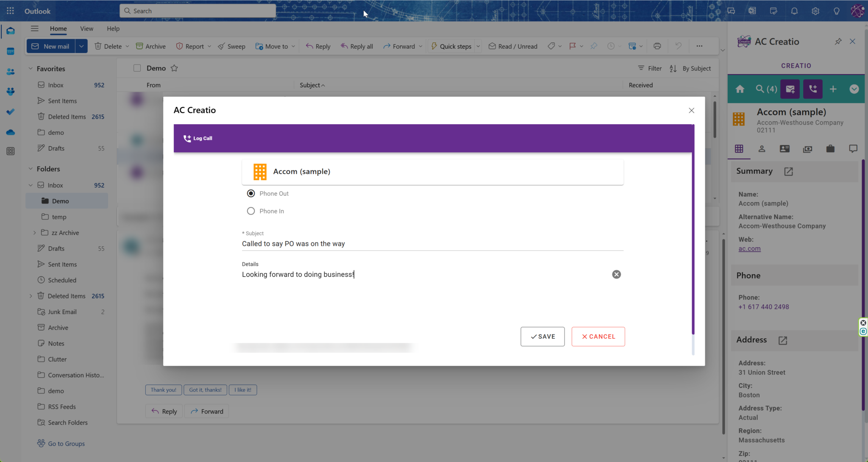Open Move to dropdown arrow
This screenshot has height=462, width=868.
[x=293, y=46]
